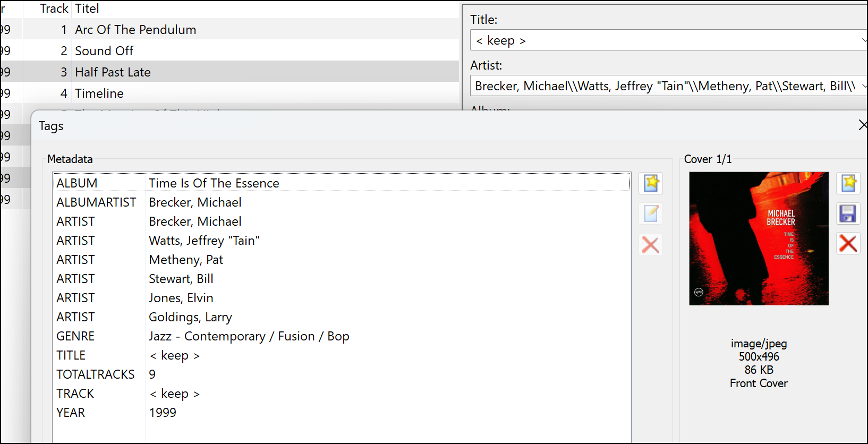Click inside the Artist text field
This screenshot has height=444, width=868.
click(x=664, y=86)
